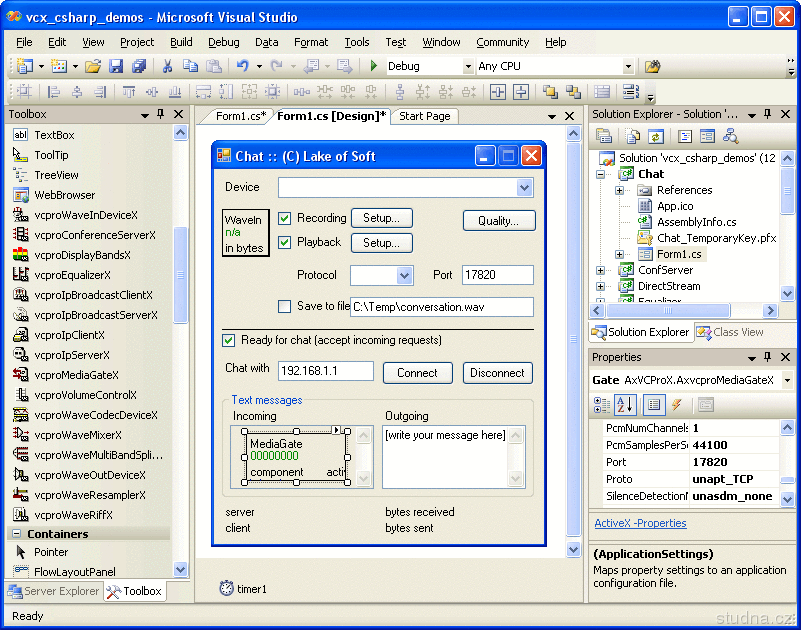Viewport: 801px width, 630px height.
Task: Switch to the Start Page tab
Action: (x=424, y=116)
